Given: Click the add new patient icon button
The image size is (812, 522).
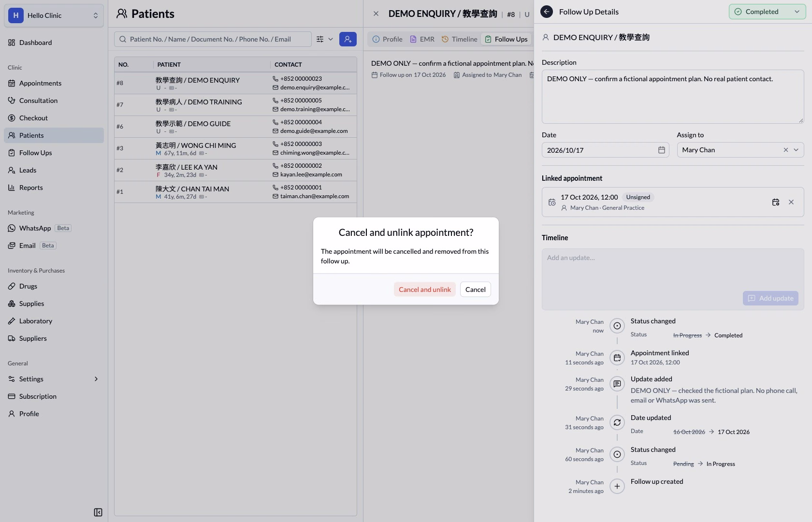Looking at the screenshot, I should pyautogui.click(x=348, y=39).
